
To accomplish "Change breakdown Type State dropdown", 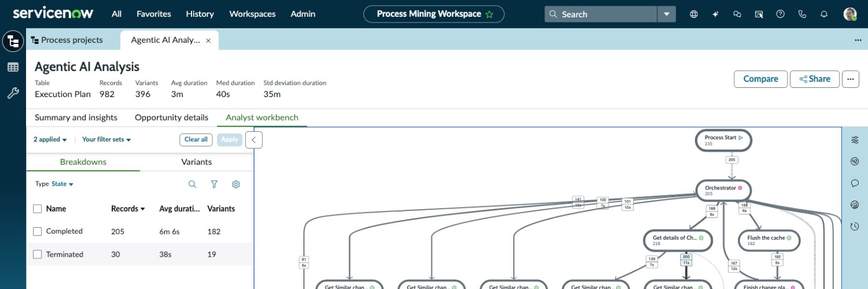I will coord(62,184).
